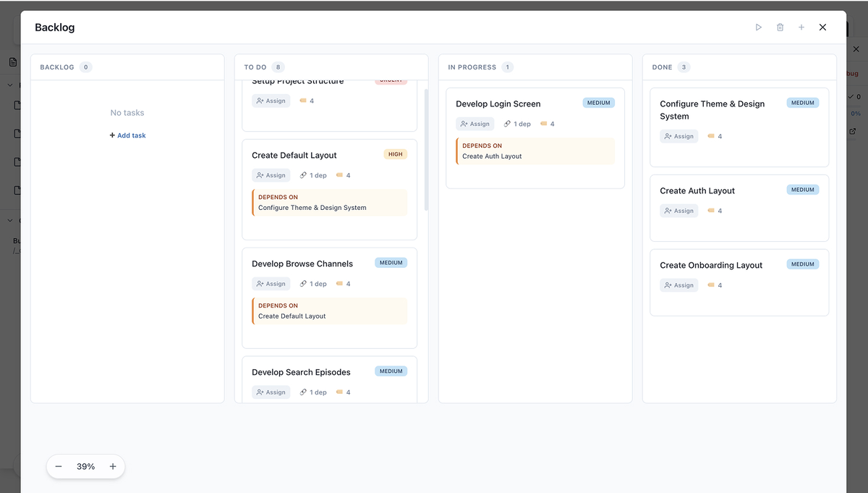Collapse the lower chevron section in left sidebar

coord(9,219)
